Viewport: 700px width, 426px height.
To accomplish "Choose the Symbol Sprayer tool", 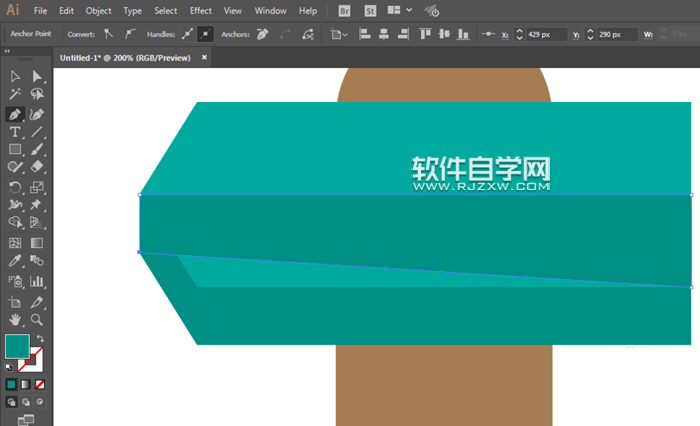I will point(15,281).
